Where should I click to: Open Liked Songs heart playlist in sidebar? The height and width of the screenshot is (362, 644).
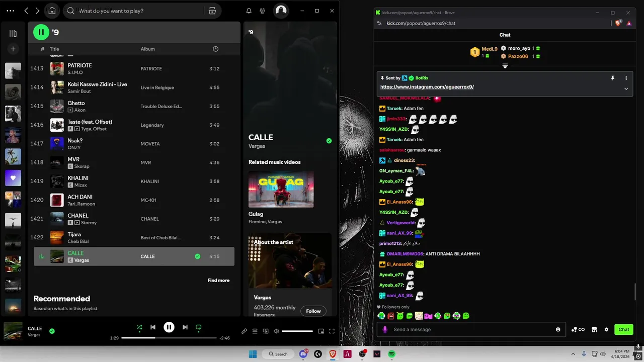point(13,178)
